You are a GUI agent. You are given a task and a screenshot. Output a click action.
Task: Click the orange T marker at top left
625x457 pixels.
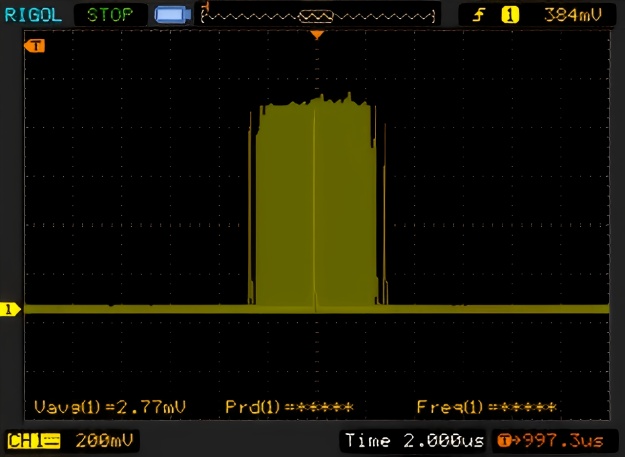(36, 46)
